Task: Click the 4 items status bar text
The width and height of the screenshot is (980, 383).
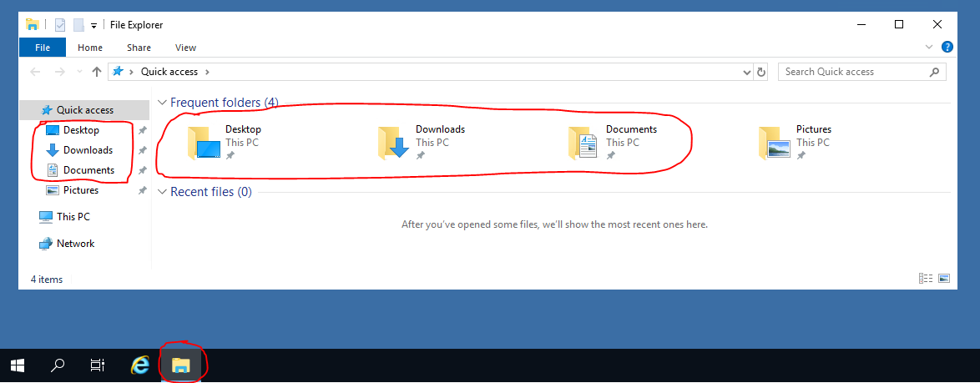Action: (47, 280)
